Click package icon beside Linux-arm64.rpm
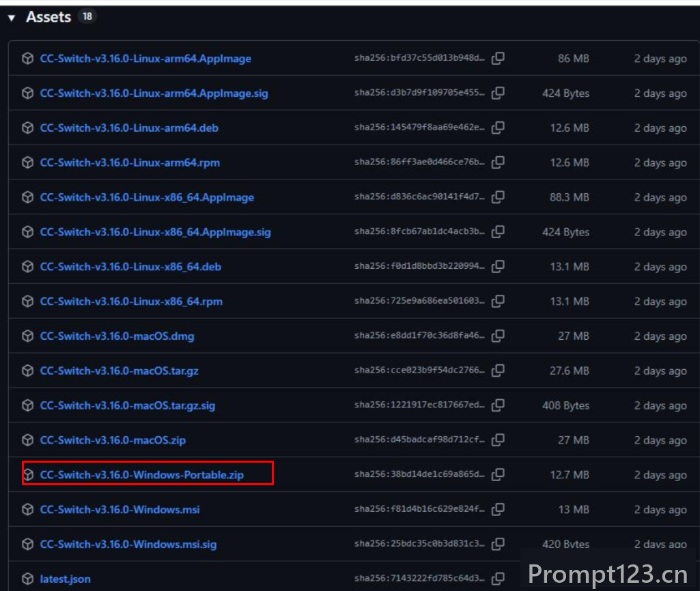Image resolution: width=700 pixels, height=591 pixels. [28, 162]
